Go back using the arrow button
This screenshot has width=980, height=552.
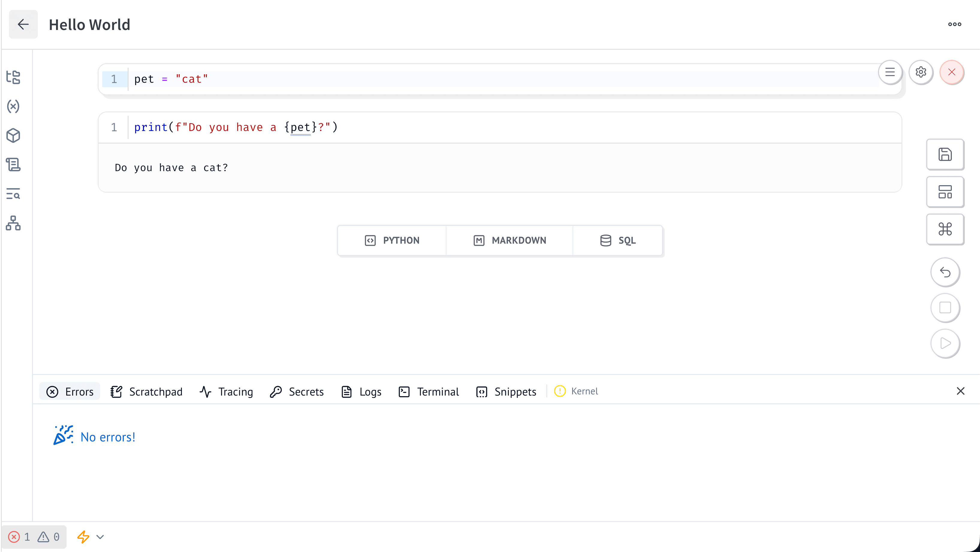coord(23,24)
